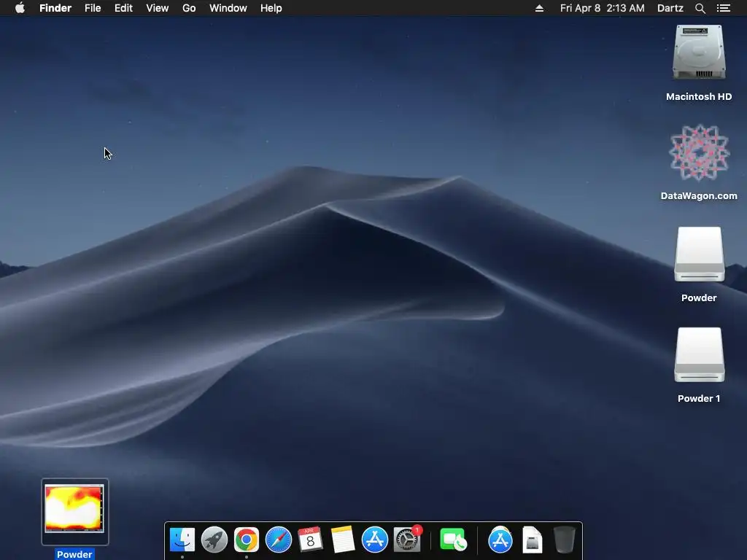Open Finder from the Dock
The image size is (747, 560).
[x=182, y=540]
